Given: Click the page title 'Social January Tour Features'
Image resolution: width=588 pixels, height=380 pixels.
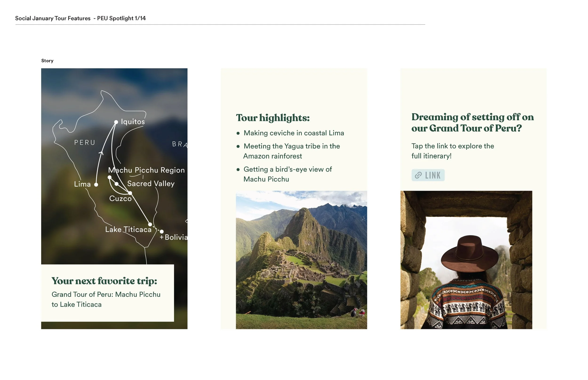Looking at the screenshot, I should (x=53, y=18).
